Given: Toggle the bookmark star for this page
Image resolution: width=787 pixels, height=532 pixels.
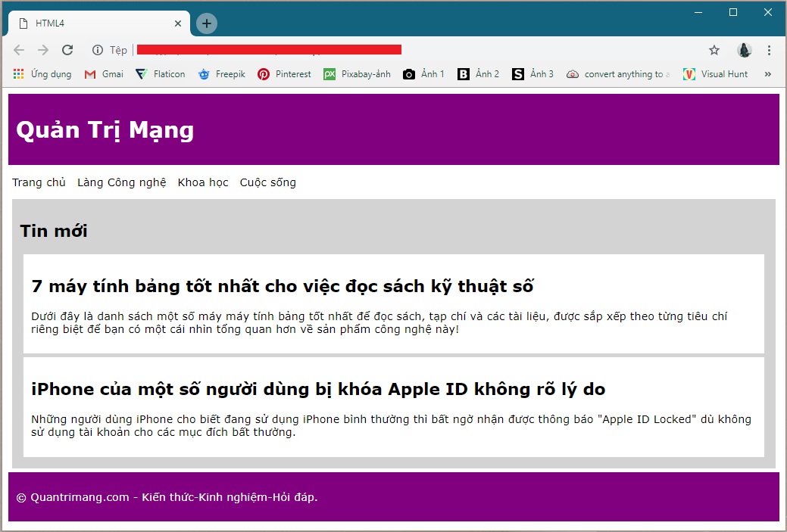Looking at the screenshot, I should coord(714,49).
